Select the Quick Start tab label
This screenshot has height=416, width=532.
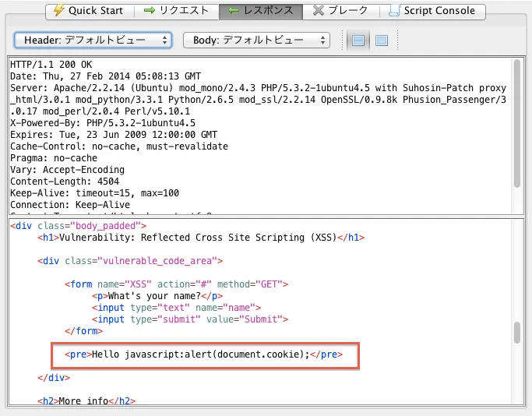pos(96,11)
